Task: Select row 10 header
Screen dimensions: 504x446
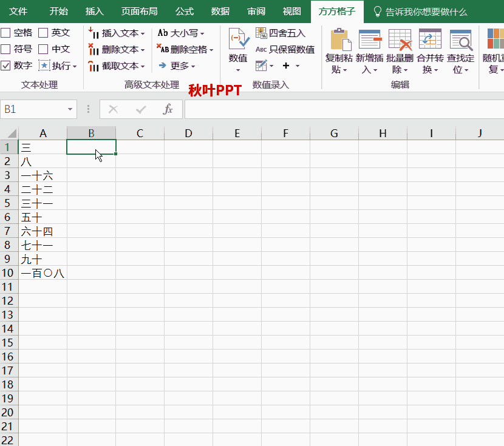Action: pyautogui.click(x=9, y=273)
